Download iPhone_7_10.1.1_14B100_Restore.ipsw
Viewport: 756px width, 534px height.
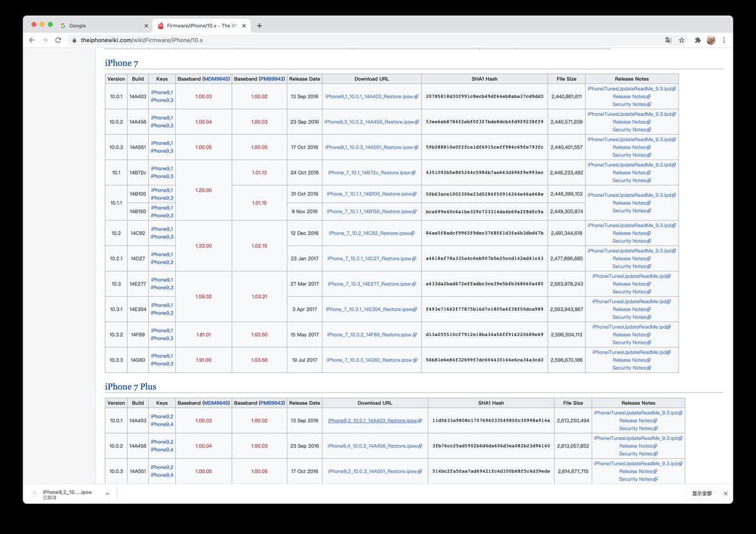(x=372, y=194)
